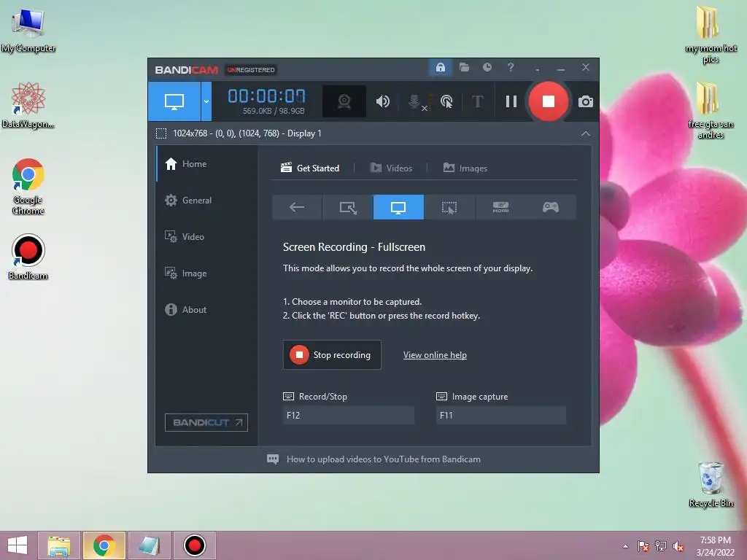
Task: Click the Image capture hotkey field F11
Action: 501,415
